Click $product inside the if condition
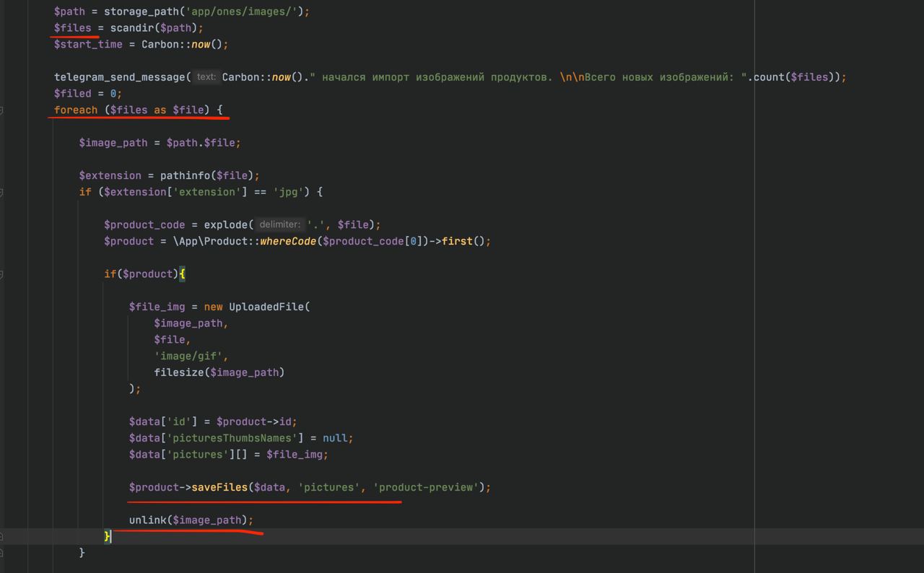This screenshot has height=573, width=924. click(148, 274)
